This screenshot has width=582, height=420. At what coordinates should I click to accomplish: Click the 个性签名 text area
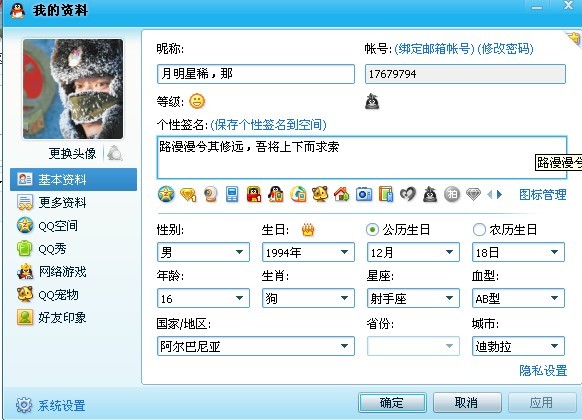(x=362, y=158)
